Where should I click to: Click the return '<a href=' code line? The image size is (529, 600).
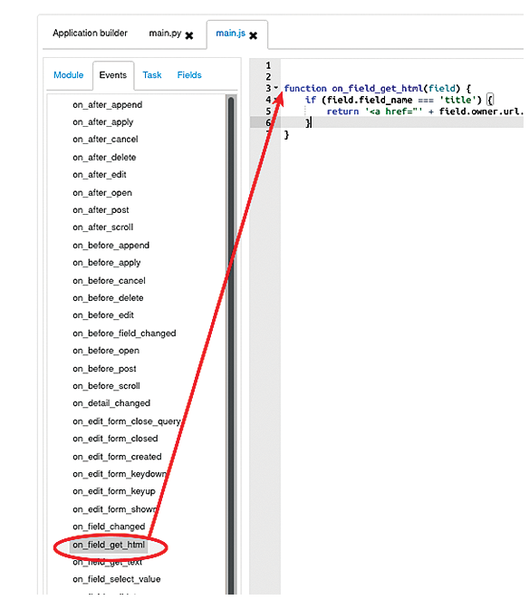[x=425, y=112]
